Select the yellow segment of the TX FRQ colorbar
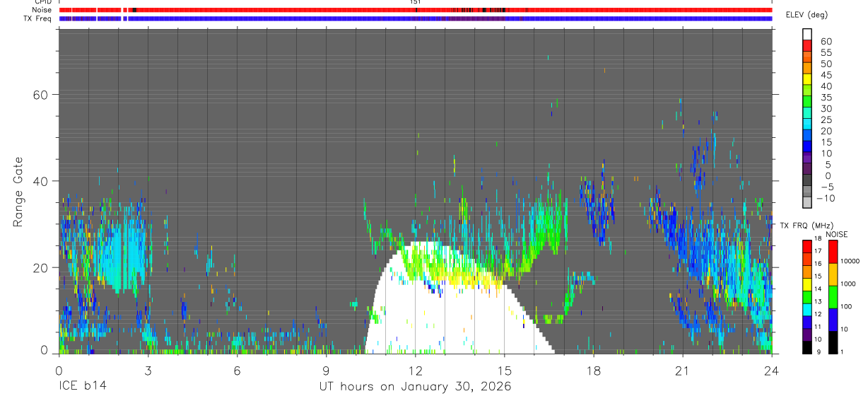Screen dimensions: 868x401 click(807, 284)
